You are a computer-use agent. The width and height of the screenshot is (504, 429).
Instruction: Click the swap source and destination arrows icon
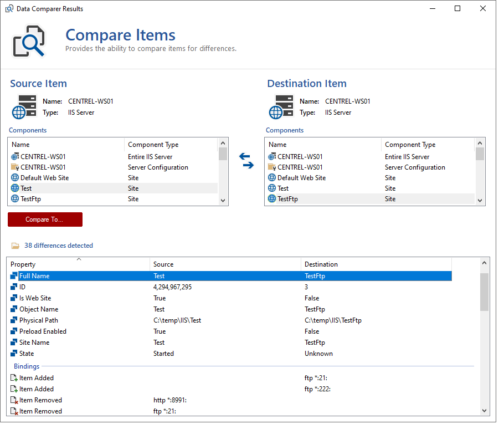pyautogui.click(x=246, y=161)
